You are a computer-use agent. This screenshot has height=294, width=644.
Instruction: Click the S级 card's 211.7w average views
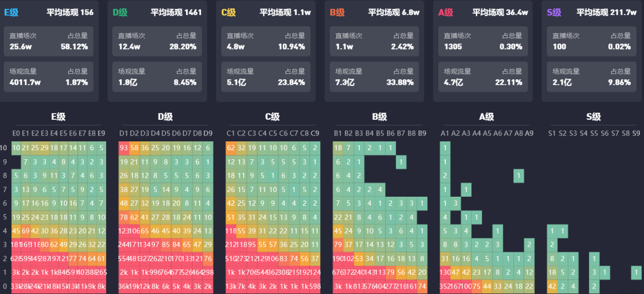[x=623, y=12]
